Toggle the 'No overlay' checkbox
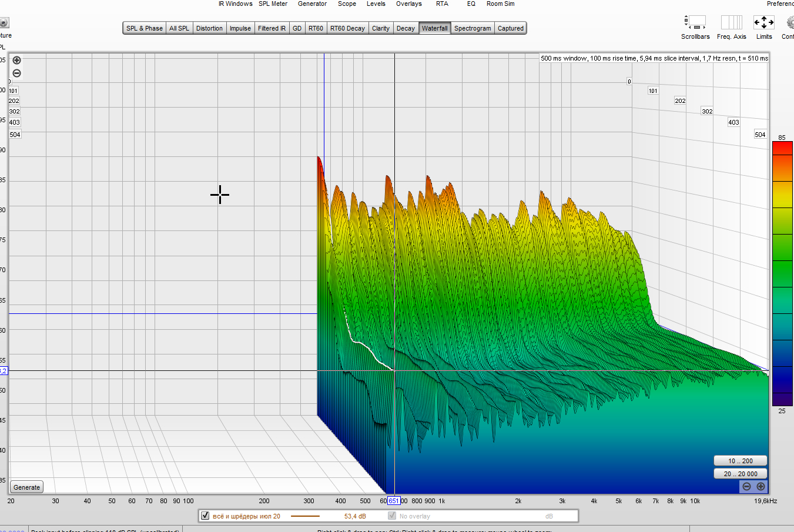Viewport: 794px width, 532px height. (392, 516)
